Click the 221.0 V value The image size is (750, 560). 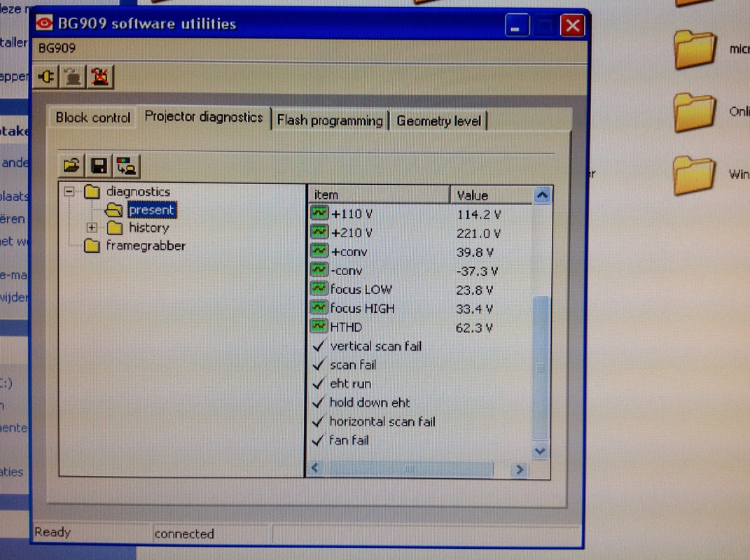pyautogui.click(x=478, y=233)
